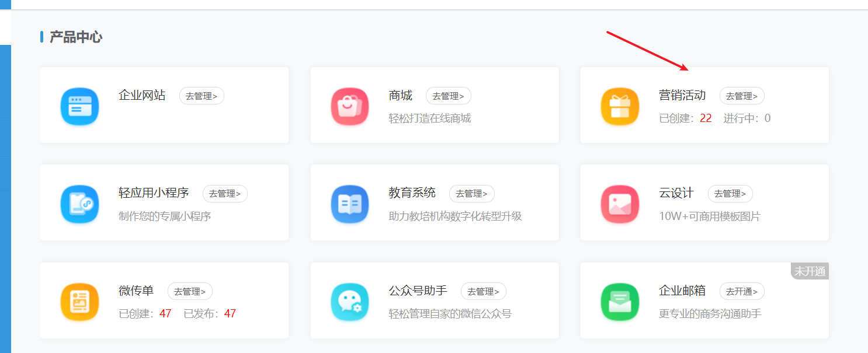Open 去管理 for 商城
The image size is (868, 353).
click(449, 96)
